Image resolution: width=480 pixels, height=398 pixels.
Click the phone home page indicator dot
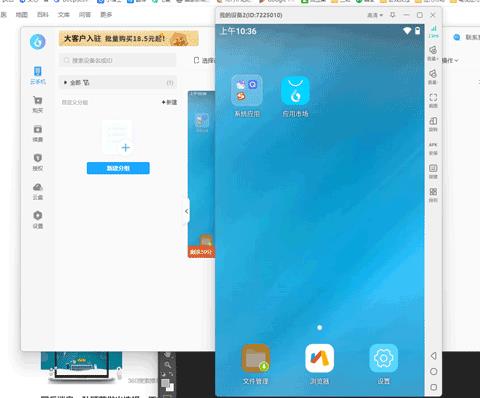pyautogui.click(x=320, y=328)
